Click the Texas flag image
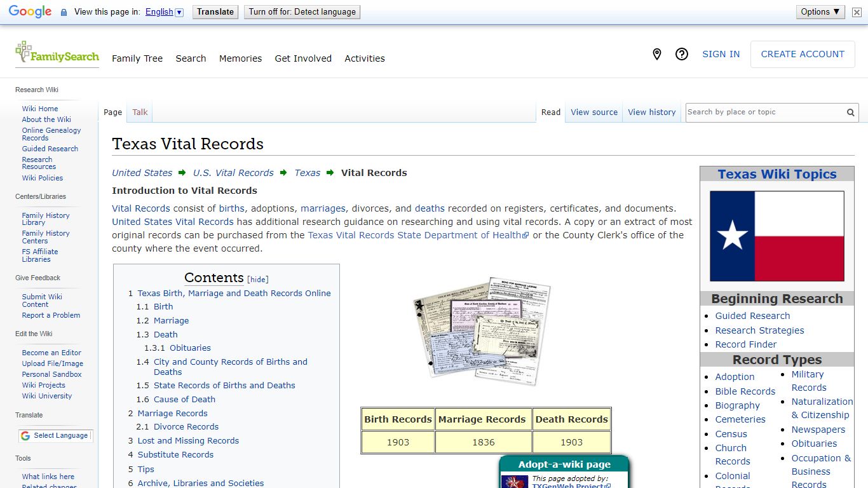The width and height of the screenshot is (868, 488). 777,236
